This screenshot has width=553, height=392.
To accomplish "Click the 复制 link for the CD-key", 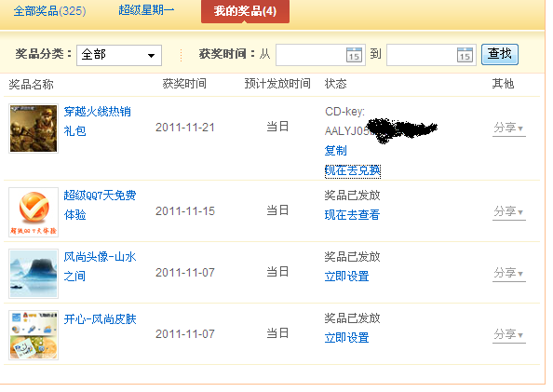I will (x=335, y=151).
